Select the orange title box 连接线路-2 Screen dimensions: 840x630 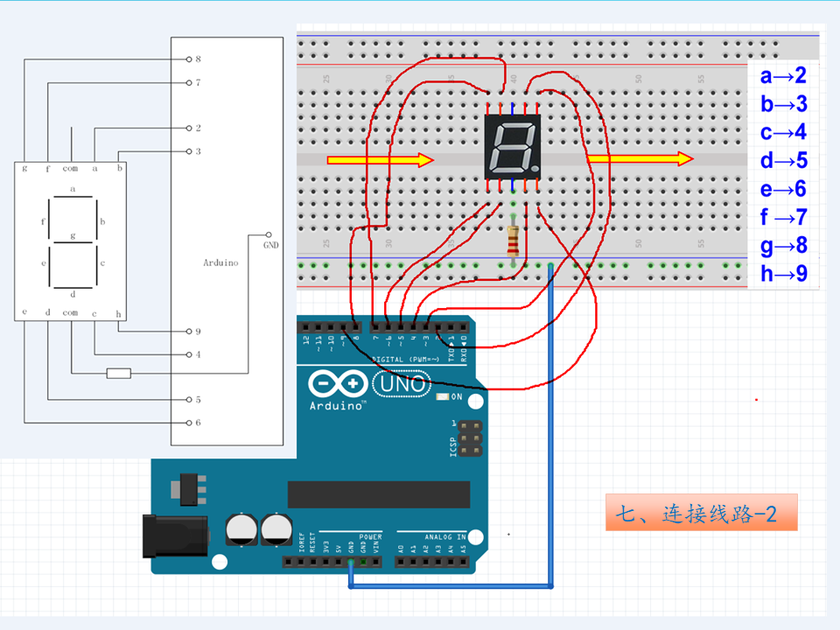click(701, 514)
